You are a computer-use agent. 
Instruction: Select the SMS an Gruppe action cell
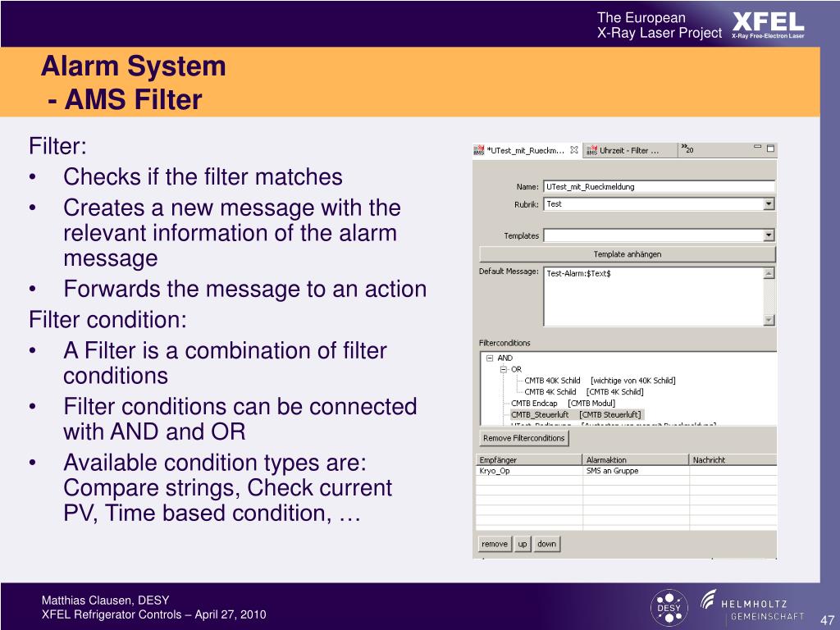pos(636,471)
